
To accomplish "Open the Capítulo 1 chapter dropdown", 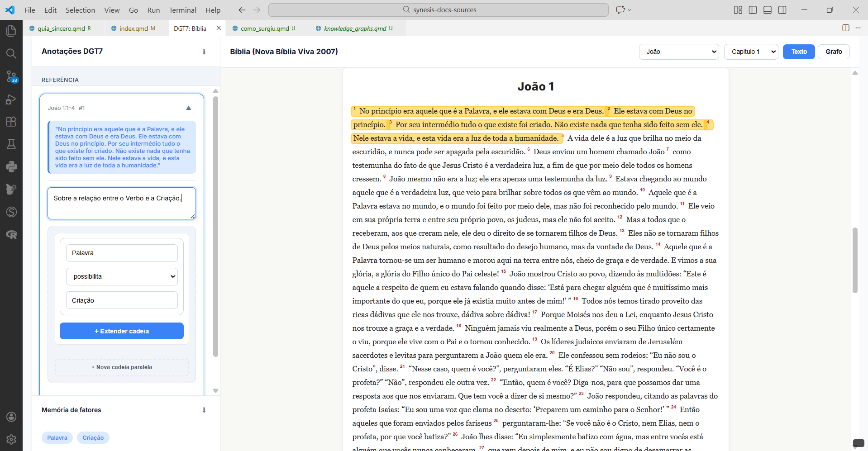I will coord(751,52).
